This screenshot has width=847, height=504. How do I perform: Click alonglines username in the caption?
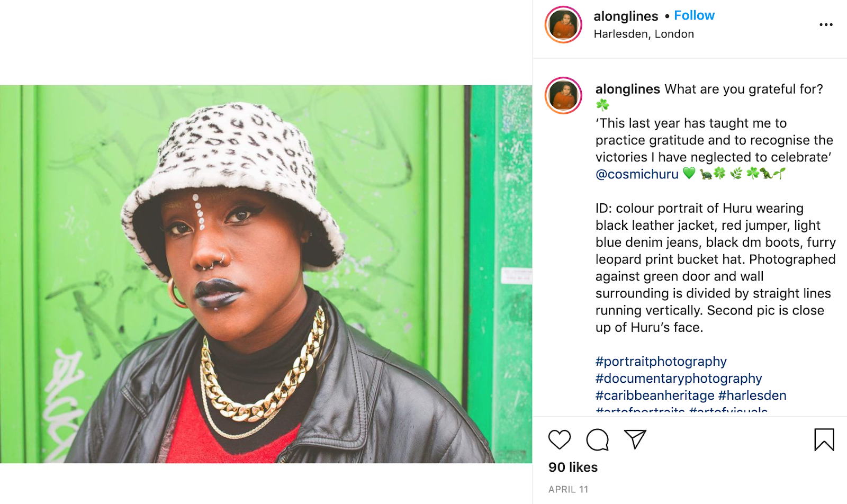coord(628,89)
